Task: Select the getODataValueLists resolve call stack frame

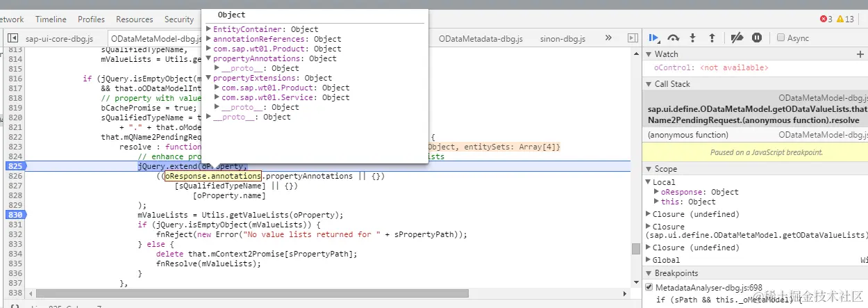Action: click(756, 110)
